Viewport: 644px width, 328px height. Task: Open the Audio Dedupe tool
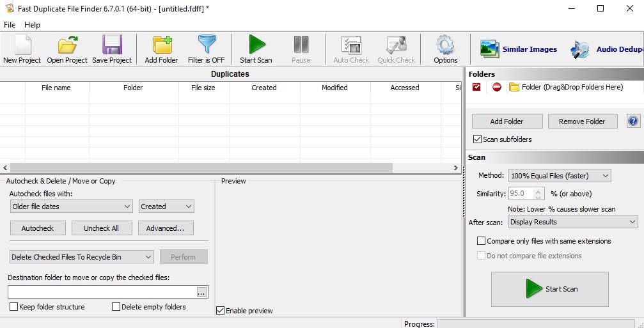(607, 49)
